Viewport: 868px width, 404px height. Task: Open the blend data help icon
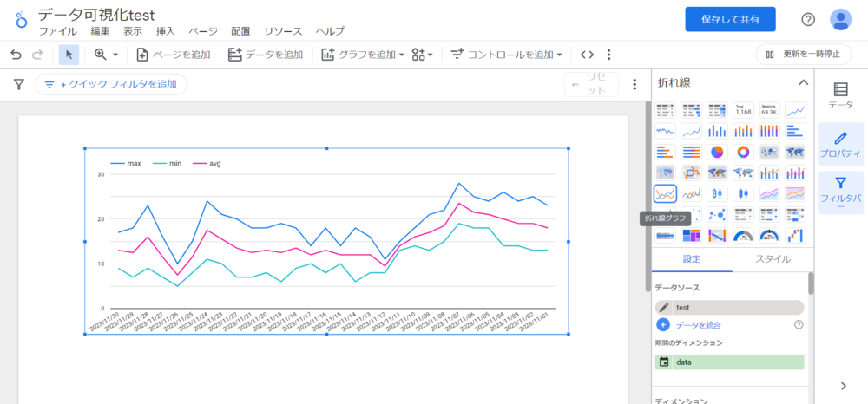799,325
